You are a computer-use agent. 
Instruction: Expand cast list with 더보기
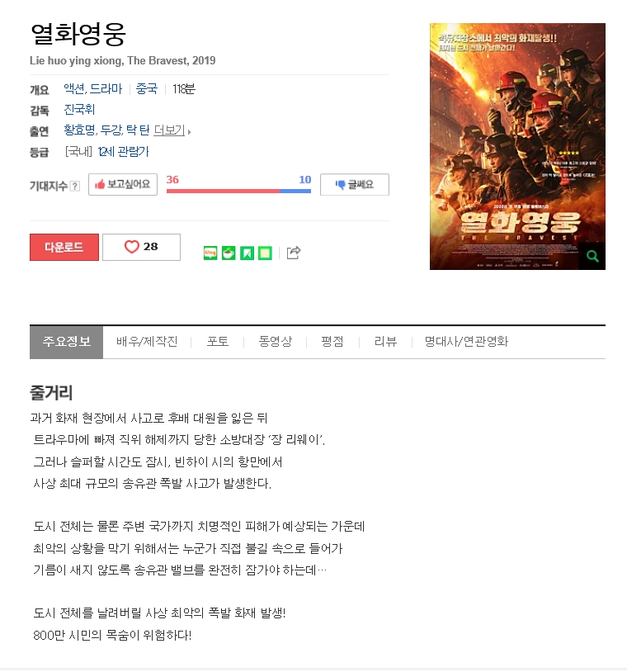pos(170,130)
